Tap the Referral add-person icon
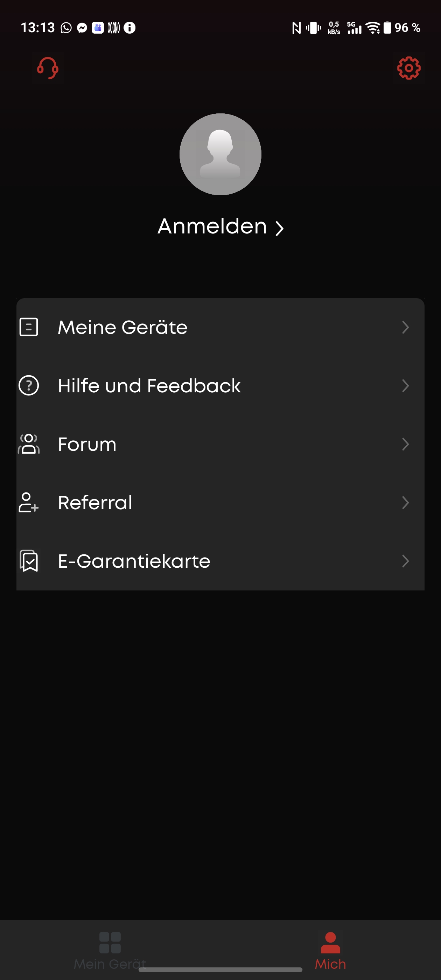The image size is (441, 980). (x=29, y=503)
